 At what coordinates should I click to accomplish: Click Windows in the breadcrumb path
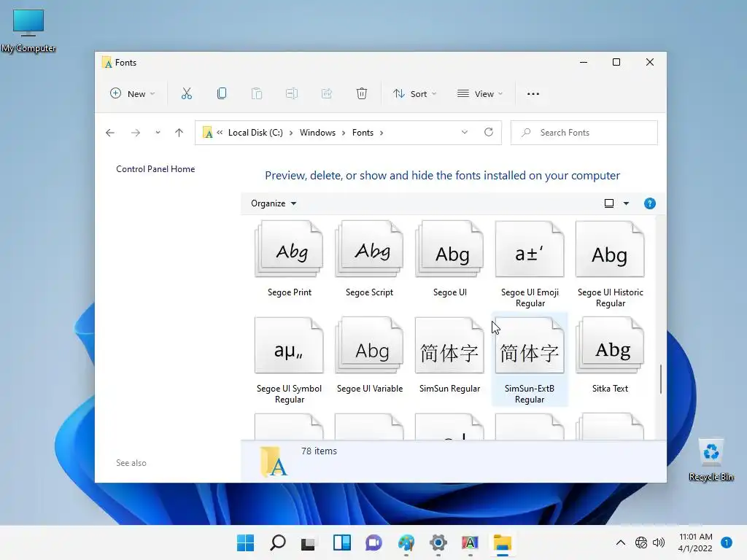click(x=317, y=133)
